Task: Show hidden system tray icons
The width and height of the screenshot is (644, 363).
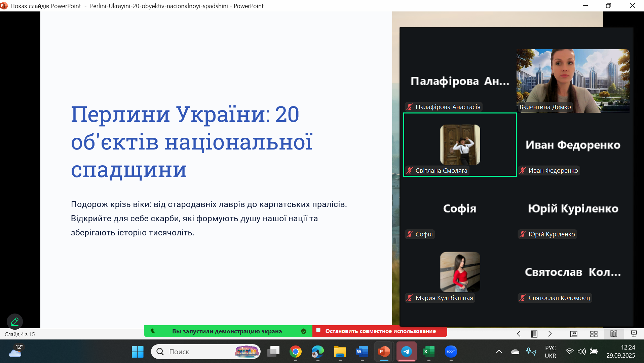Action: pyautogui.click(x=499, y=352)
